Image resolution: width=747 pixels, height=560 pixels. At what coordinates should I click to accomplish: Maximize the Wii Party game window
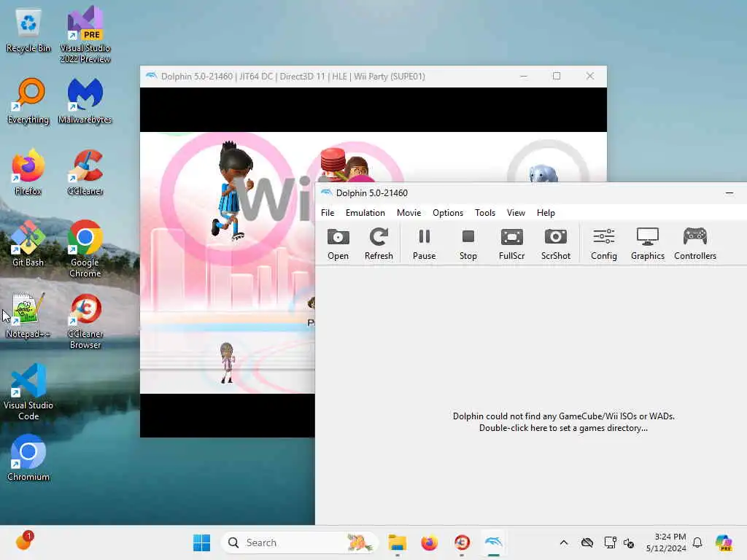pyautogui.click(x=557, y=76)
